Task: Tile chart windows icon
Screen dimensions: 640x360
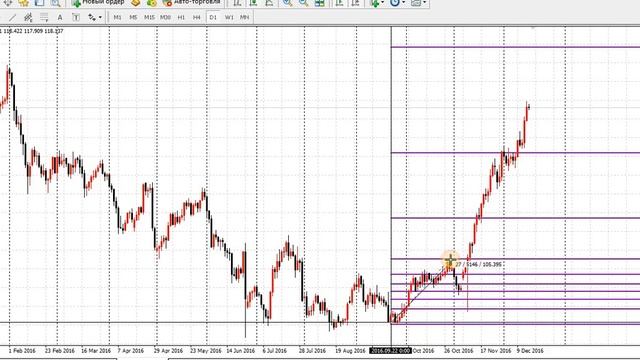Action: 320,3
